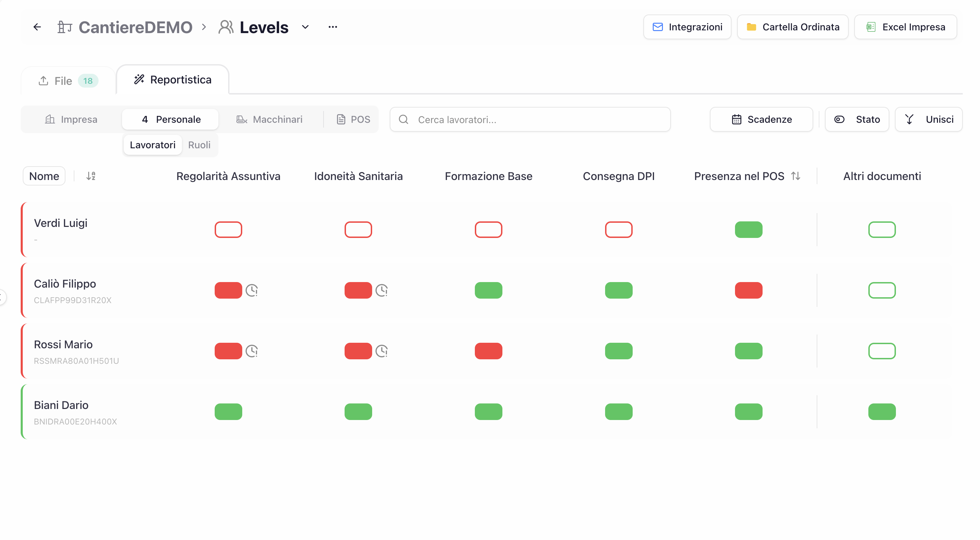Click Caliò Filippo Formazione Base green pill

click(489, 291)
